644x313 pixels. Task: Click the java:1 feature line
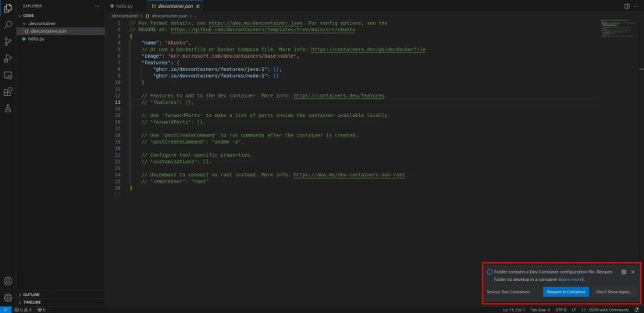(x=217, y=69)
